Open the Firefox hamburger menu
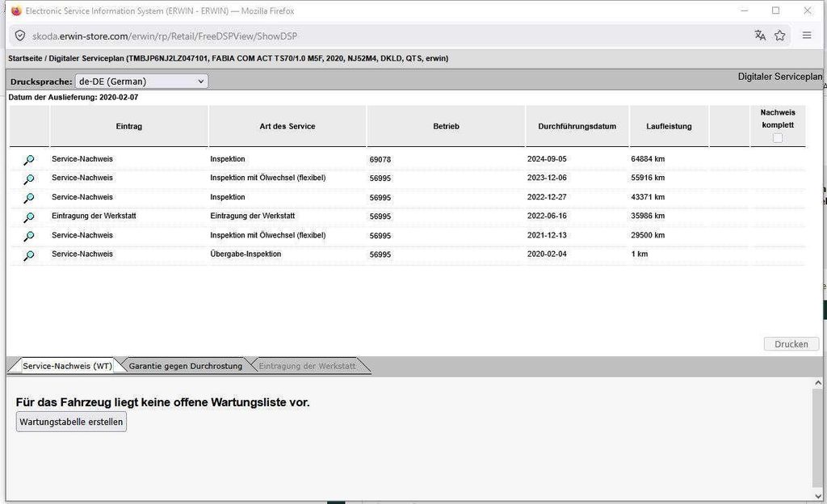 click(807, 36)
